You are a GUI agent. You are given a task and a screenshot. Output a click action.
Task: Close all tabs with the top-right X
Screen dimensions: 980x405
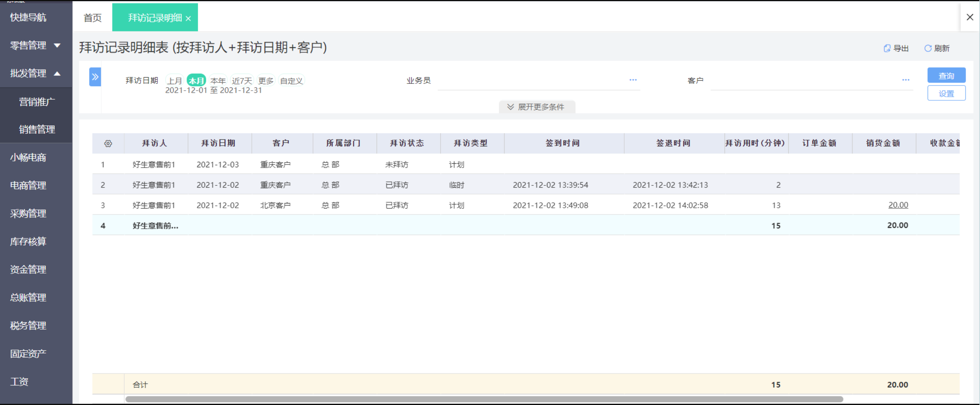970,17
